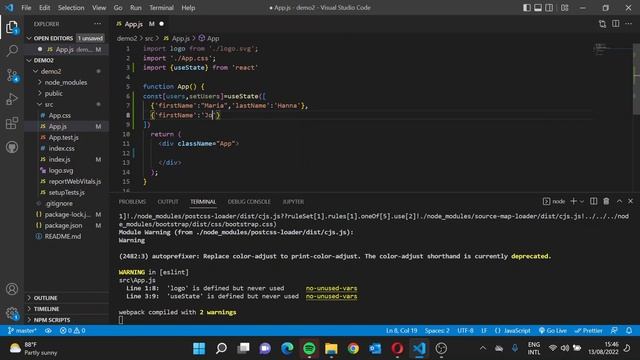Open the Run menu
The image size is (640, 360).
click(x=136, y=8)
